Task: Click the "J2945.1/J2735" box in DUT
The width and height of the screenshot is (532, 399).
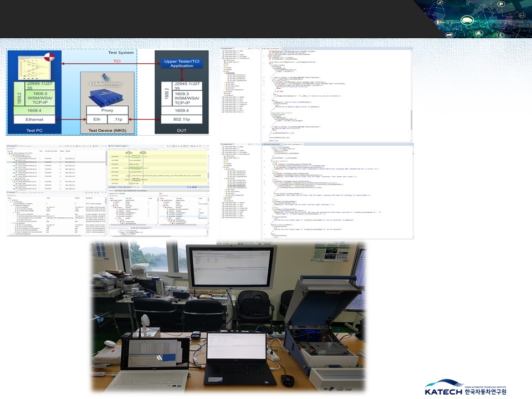Action: click(x=187, y=86)
